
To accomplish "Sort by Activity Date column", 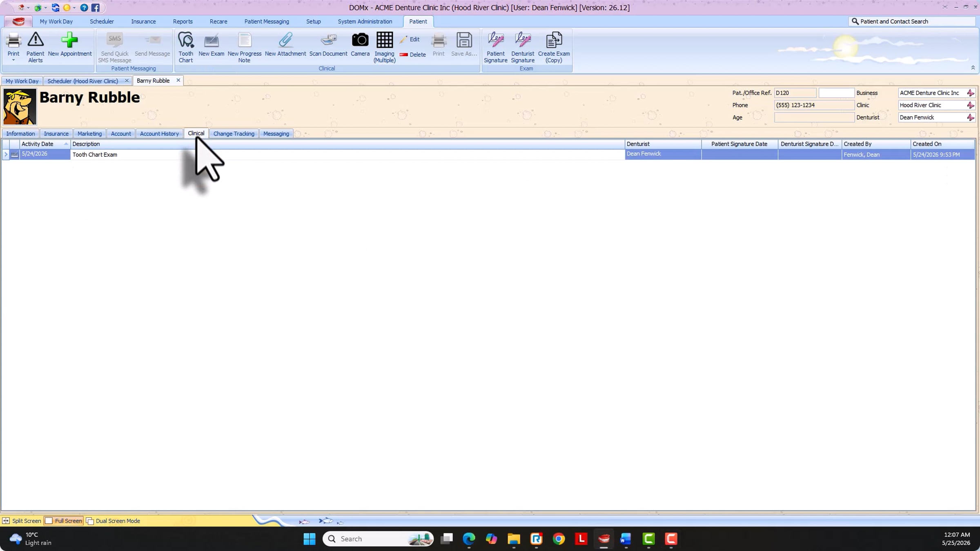I will click(x=45, y=144).
